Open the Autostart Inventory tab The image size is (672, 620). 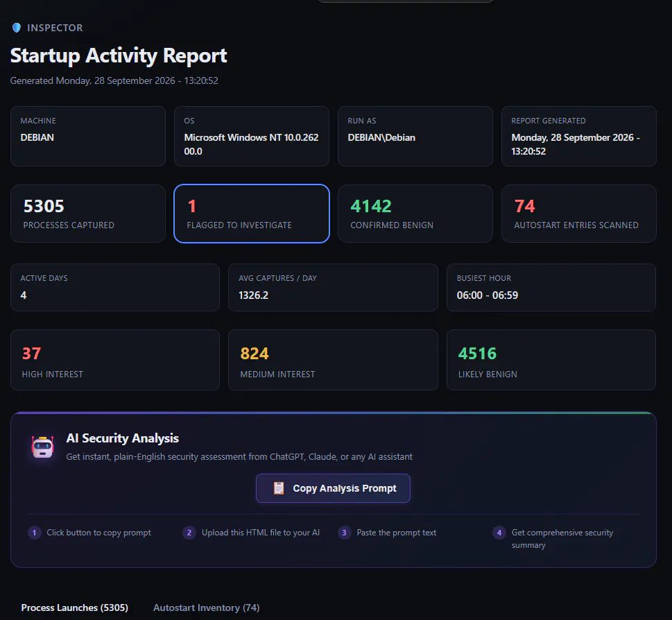tap(206, 608)
